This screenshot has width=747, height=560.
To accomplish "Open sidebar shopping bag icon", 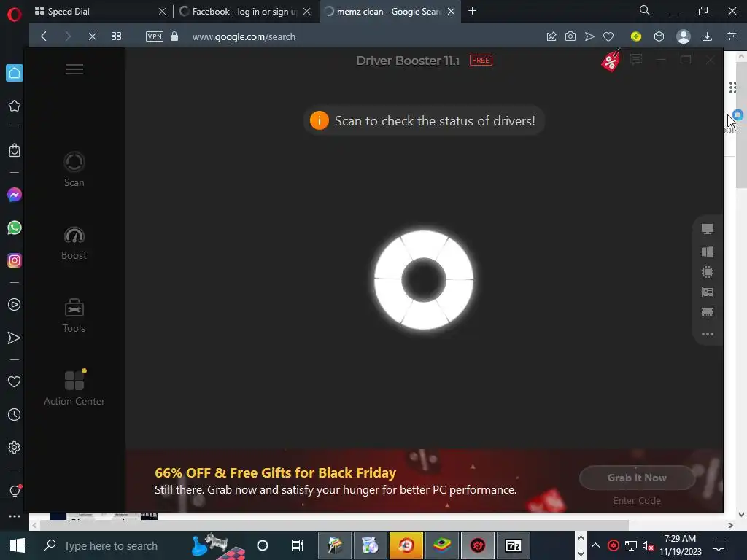I will (x=15, y=150).
